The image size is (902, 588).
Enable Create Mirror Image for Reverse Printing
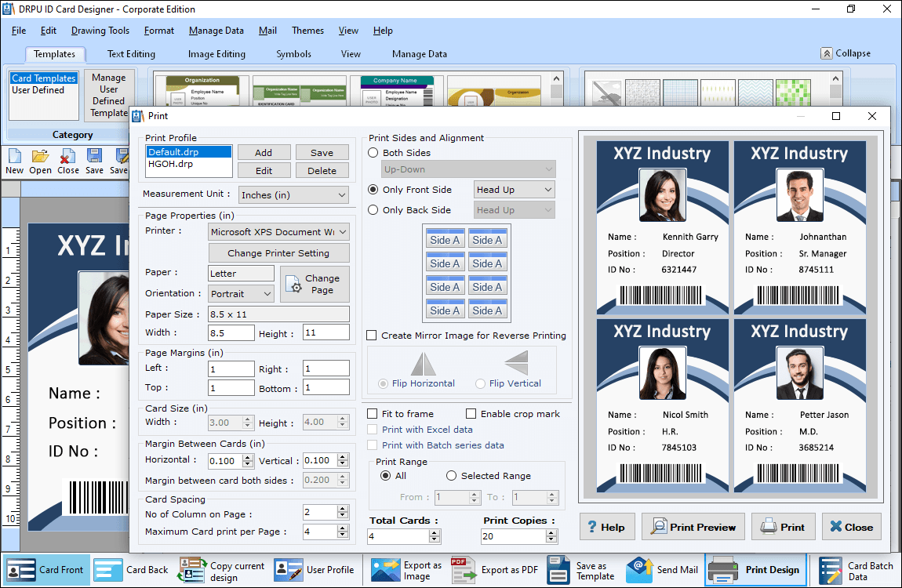[x=373, y=336]
